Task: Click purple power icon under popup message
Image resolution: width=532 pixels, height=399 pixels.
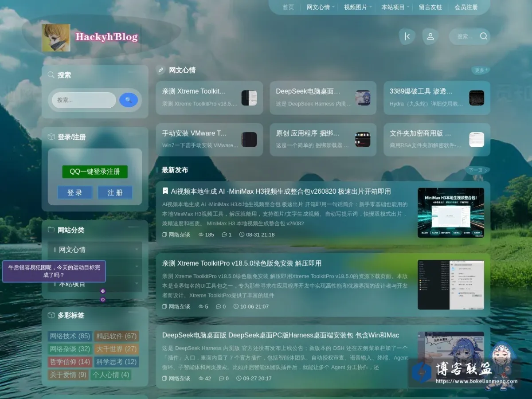Action: point(103,300)
